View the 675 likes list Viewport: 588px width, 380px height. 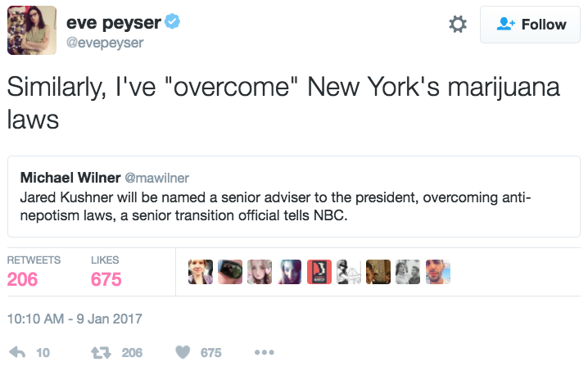pos(106,279)
